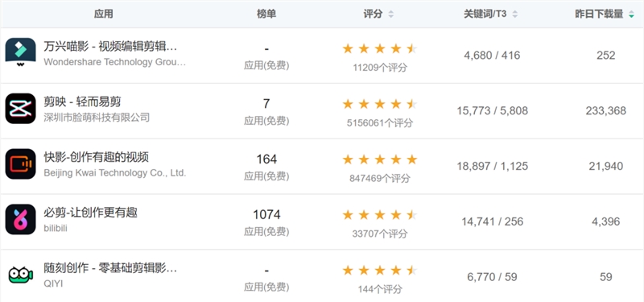
Task: Open 必剪-让创作更有趣 app title
Action: pos(90,213)
